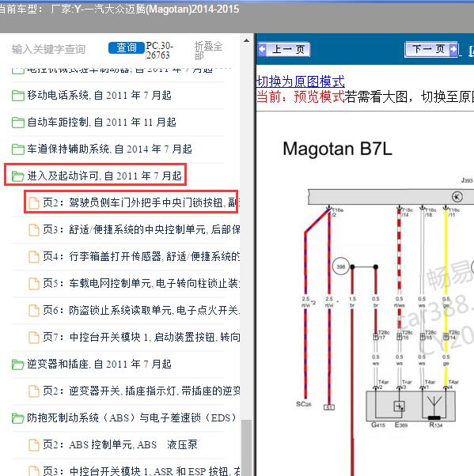Open 页6: 防盗锁止系统读取单元

142,310
